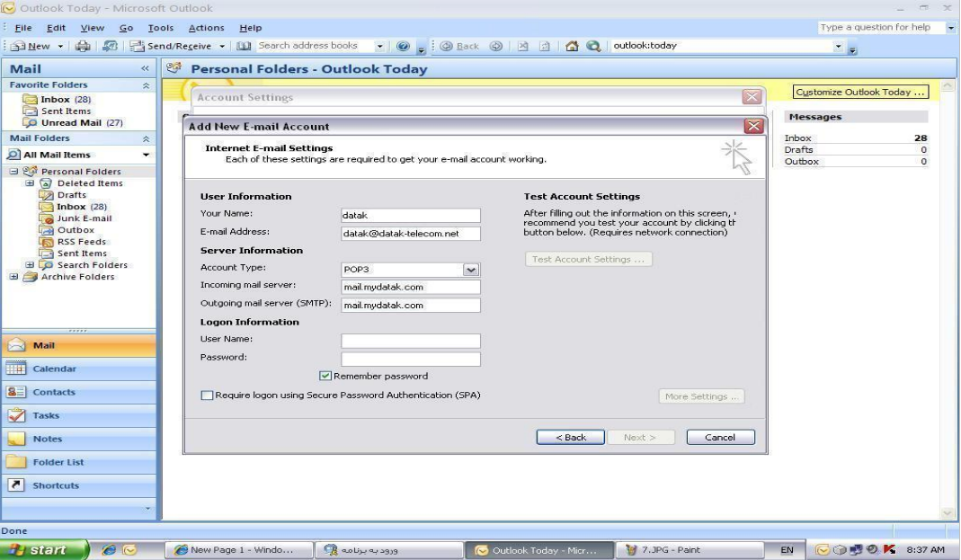Open the Go menu
The image size is (961, 560).
126,28
